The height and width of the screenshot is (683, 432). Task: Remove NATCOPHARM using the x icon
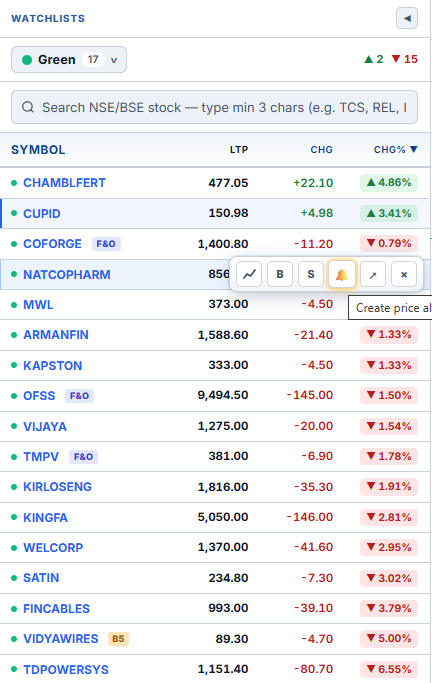[404, 274]
